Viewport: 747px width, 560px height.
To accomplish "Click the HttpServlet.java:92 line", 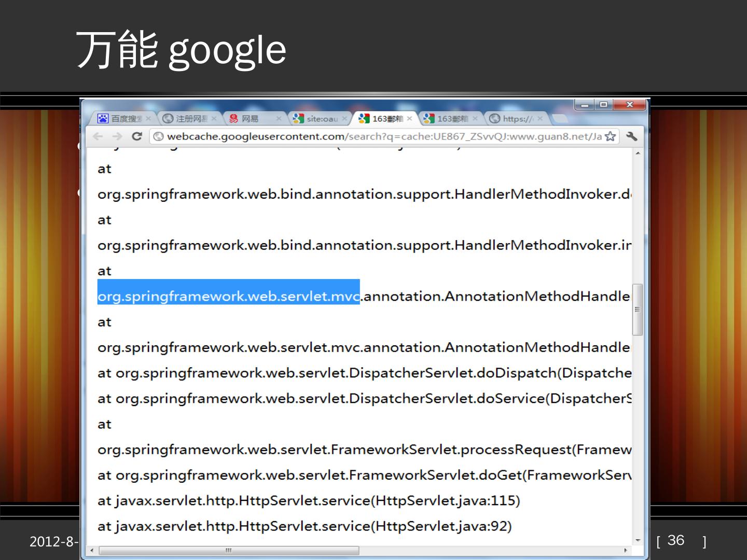I will coord(305,526).
